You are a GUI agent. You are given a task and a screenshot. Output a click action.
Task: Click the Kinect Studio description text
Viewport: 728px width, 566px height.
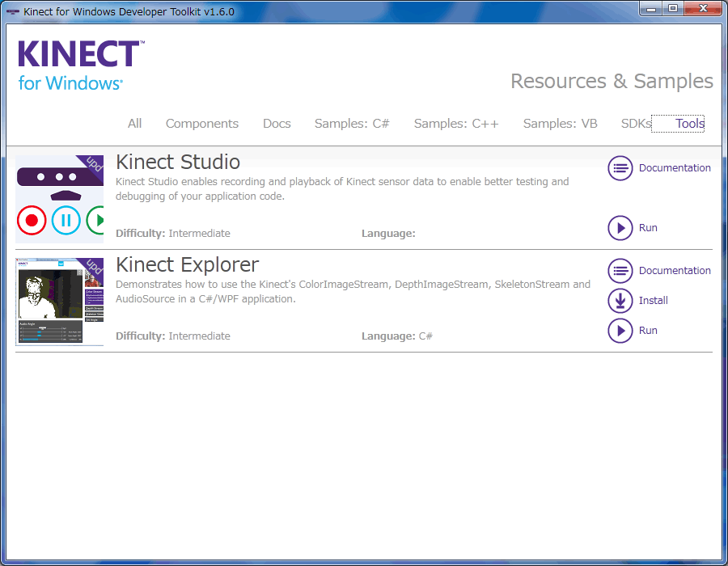[x=342, y=189]
